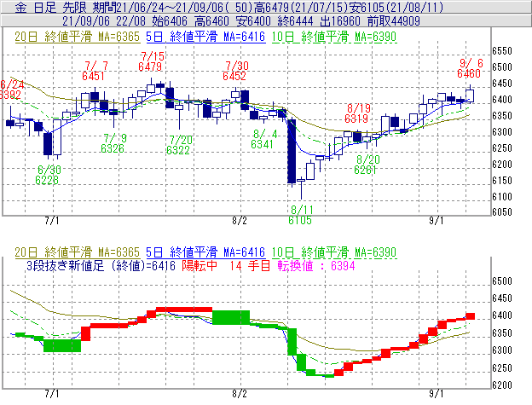Select the 7/30 6452 high label
Screen dimensions: 532x405
(x=235, y=71)
